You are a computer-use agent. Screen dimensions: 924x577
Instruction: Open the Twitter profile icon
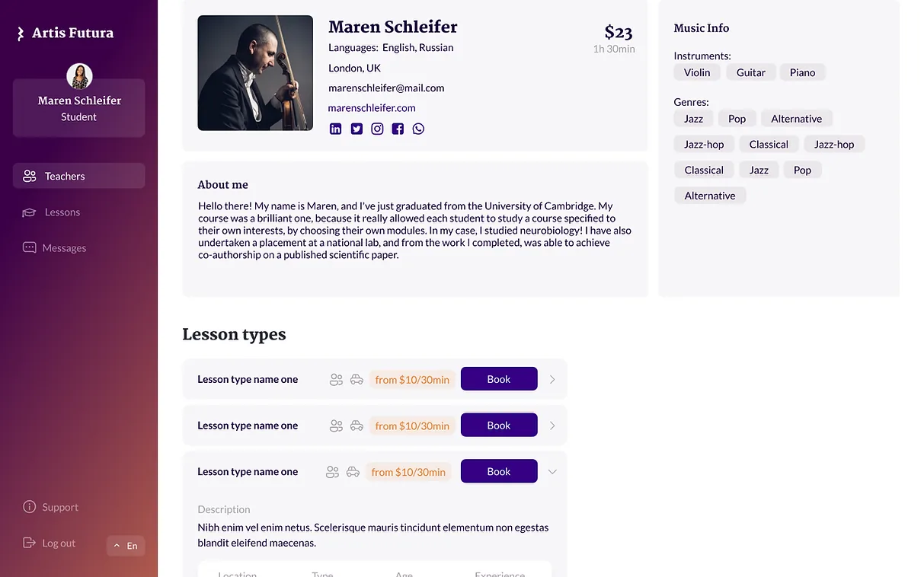[356, 129]
